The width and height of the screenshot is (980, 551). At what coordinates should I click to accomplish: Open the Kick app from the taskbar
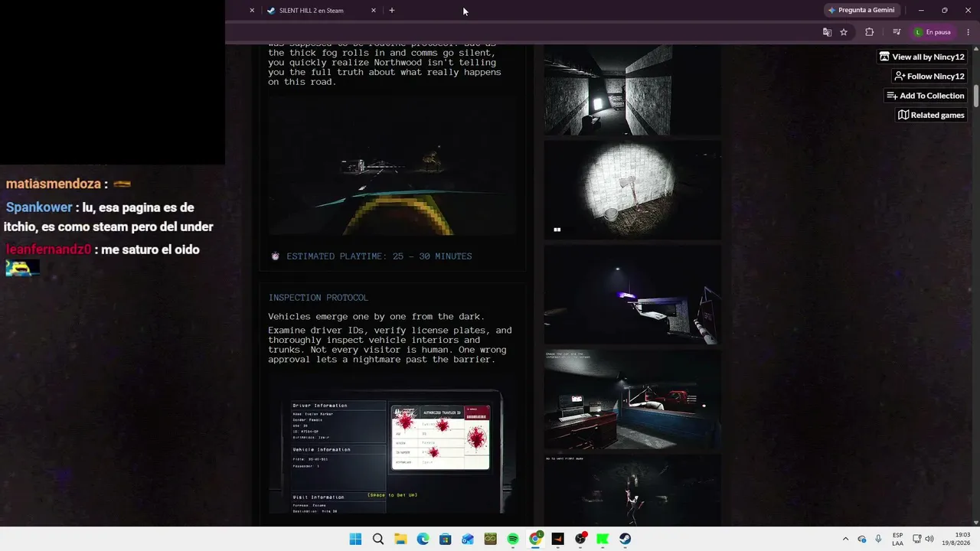pyautogui.click(x=603, y=539)
